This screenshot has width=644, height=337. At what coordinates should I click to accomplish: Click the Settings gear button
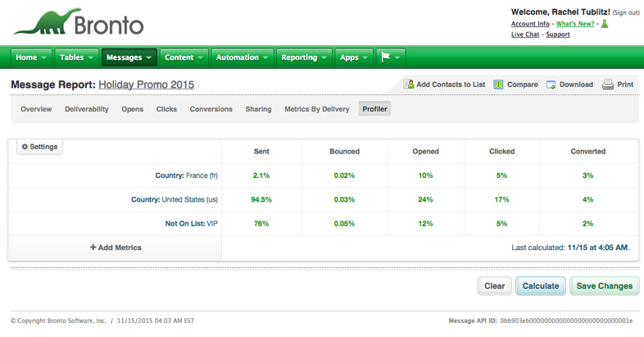click(x=39, y=147)
